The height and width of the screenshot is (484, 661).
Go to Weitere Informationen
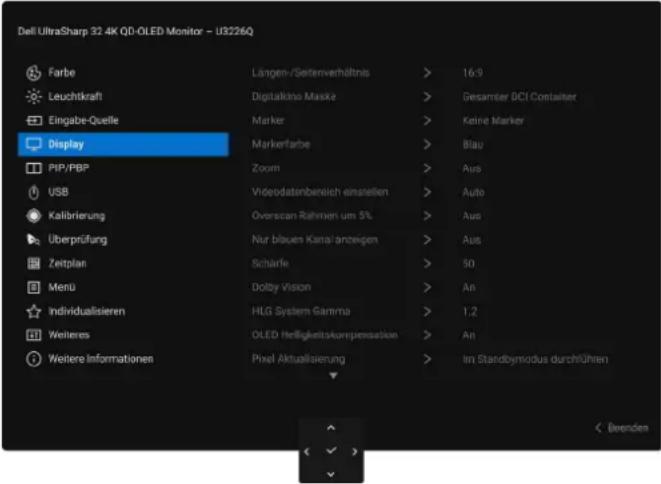click(x=123, y=359)
